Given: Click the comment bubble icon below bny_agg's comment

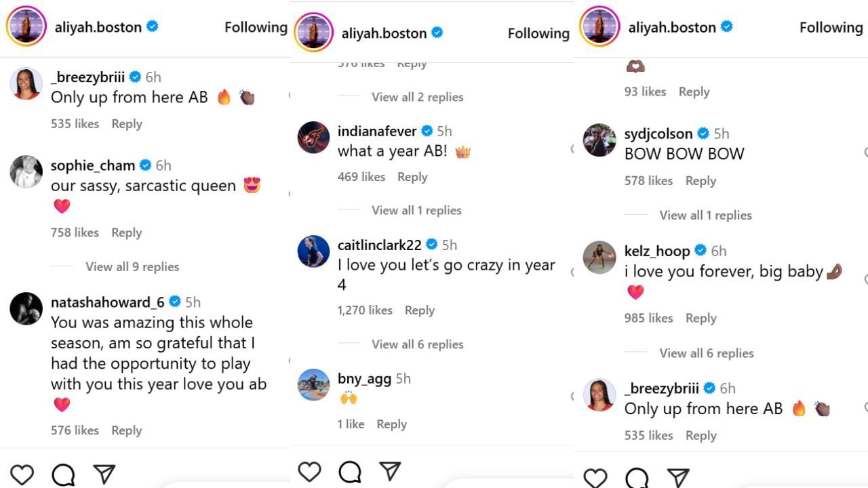Looking at the screenshot, I should [x=350, y=472].
